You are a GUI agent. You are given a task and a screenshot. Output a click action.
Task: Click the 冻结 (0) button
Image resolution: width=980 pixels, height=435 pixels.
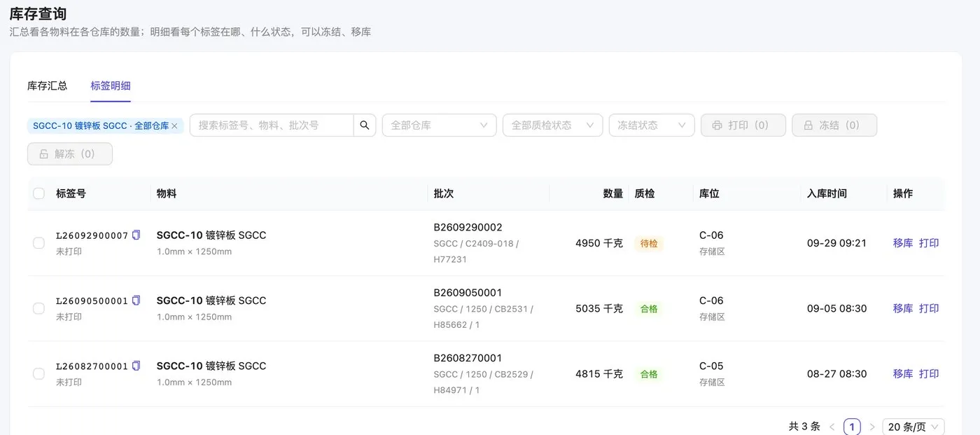pyautogui.click(x=834, y=125)
